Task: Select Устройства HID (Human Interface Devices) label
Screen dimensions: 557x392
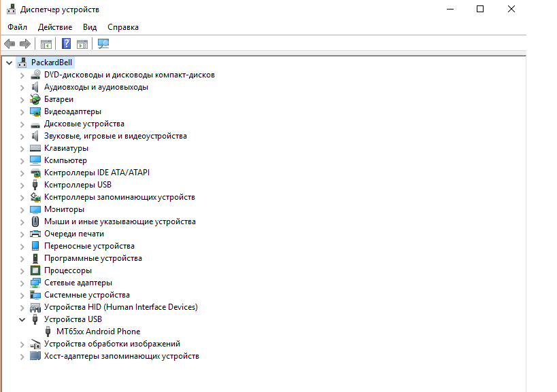Action: coord(121,307)
